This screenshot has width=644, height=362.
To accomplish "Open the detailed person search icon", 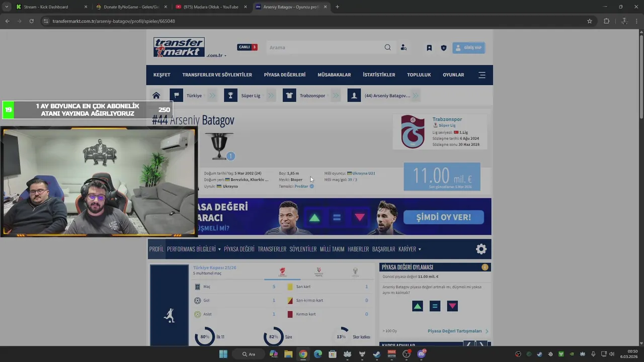I will (x=404, y=48).
